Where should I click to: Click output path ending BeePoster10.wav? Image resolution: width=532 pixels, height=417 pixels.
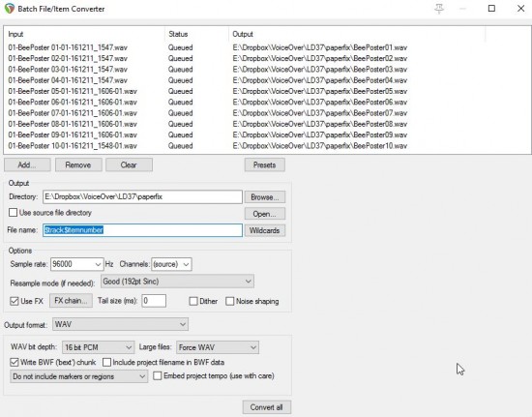click(x=319, y=146)
